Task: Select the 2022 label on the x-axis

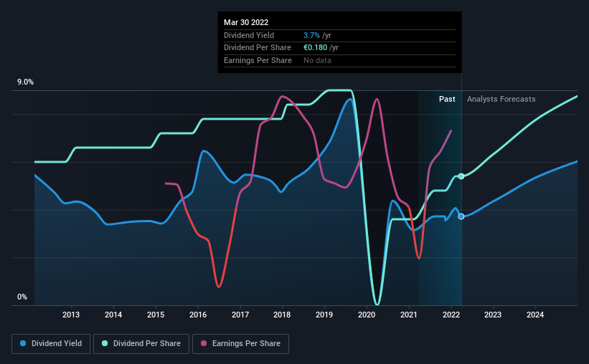Action: coord(451,315)
